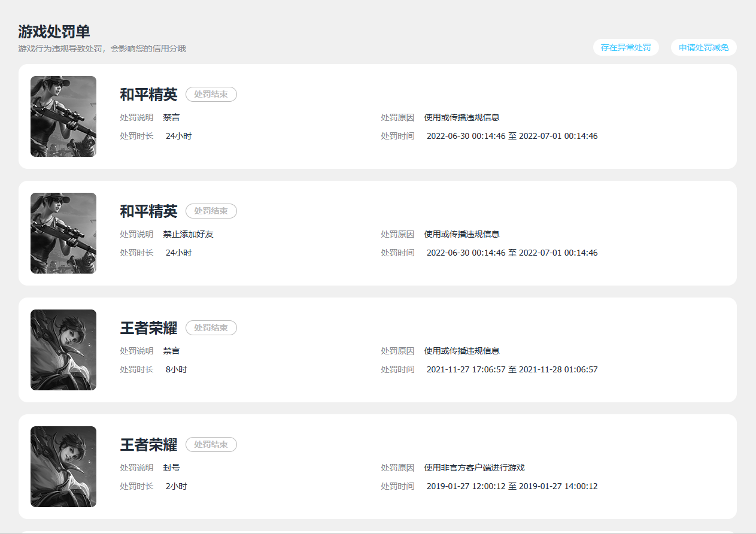Click 24小时 duration in the 和平精英 禁言 card
This screenshot has width=756, height=534.
(179, 136)
